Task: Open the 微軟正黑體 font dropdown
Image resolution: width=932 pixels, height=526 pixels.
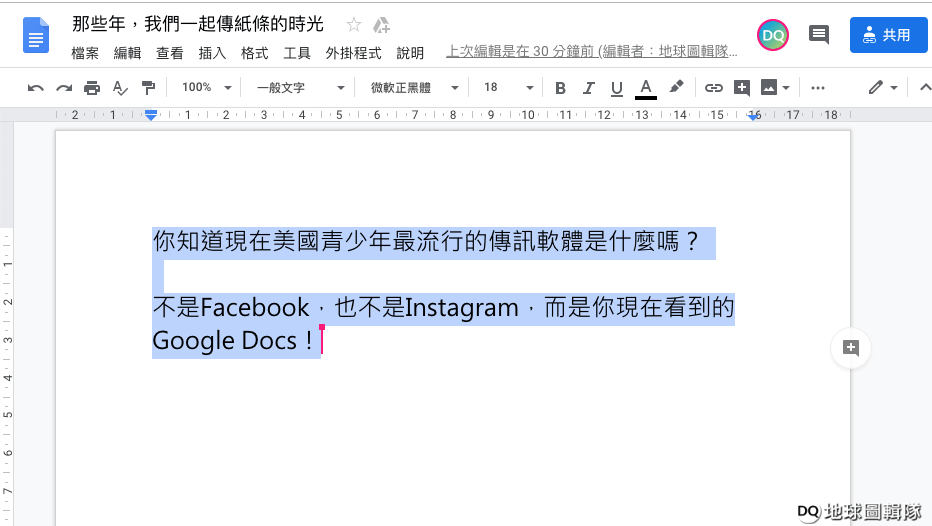Action: (414, 88)
